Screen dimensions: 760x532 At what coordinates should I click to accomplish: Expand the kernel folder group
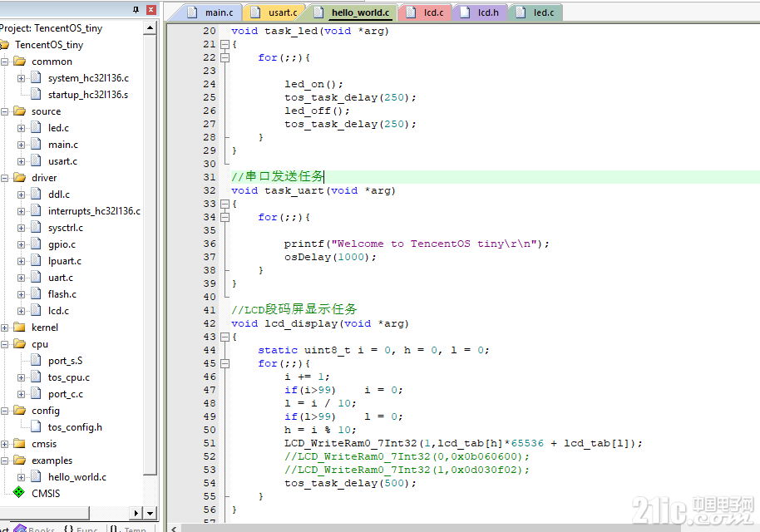point(5,328)
